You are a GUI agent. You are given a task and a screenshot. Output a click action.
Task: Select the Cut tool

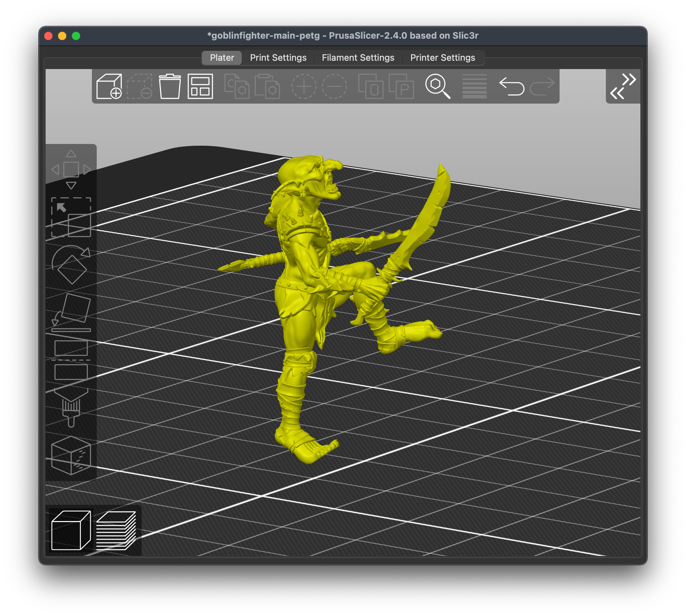click(x=71, y=360)
